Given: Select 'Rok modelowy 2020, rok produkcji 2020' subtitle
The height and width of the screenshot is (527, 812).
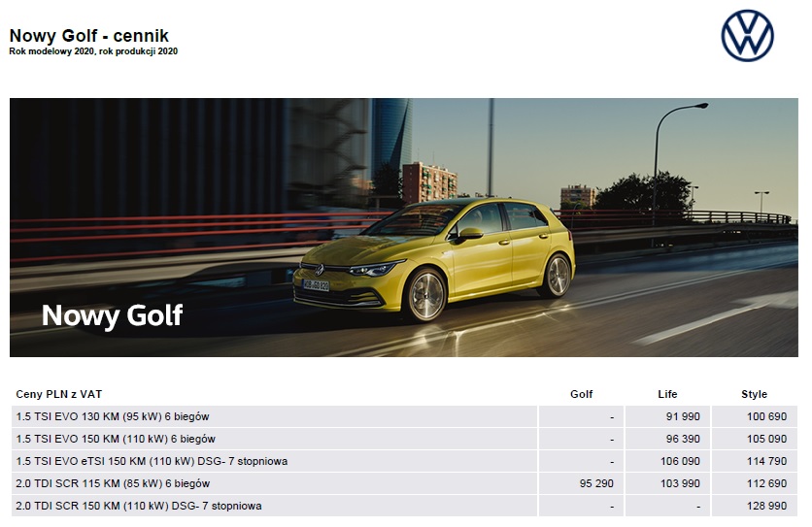Looking at the screenshot, I should tap(93, 51).
